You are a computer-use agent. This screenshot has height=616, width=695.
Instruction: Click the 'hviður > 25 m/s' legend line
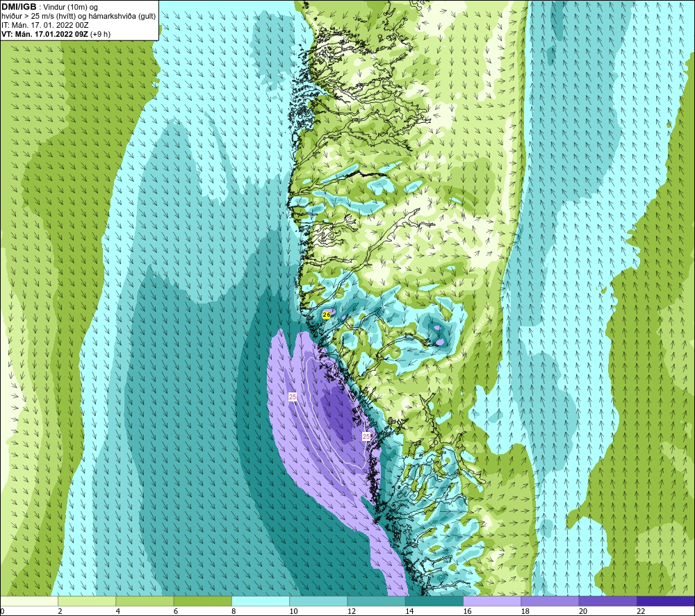tap(79, 17)
